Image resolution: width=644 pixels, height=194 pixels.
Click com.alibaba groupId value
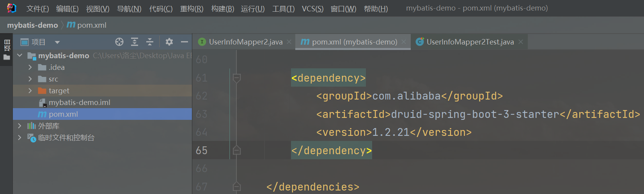[406, 96]
